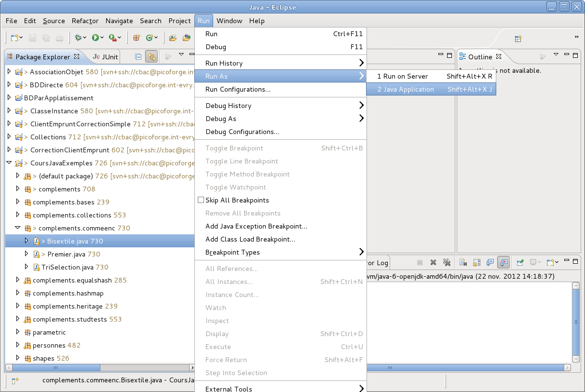Maximize the editor area
The height and width of the screenshot is (392, 585).
[x=449, y=55]
